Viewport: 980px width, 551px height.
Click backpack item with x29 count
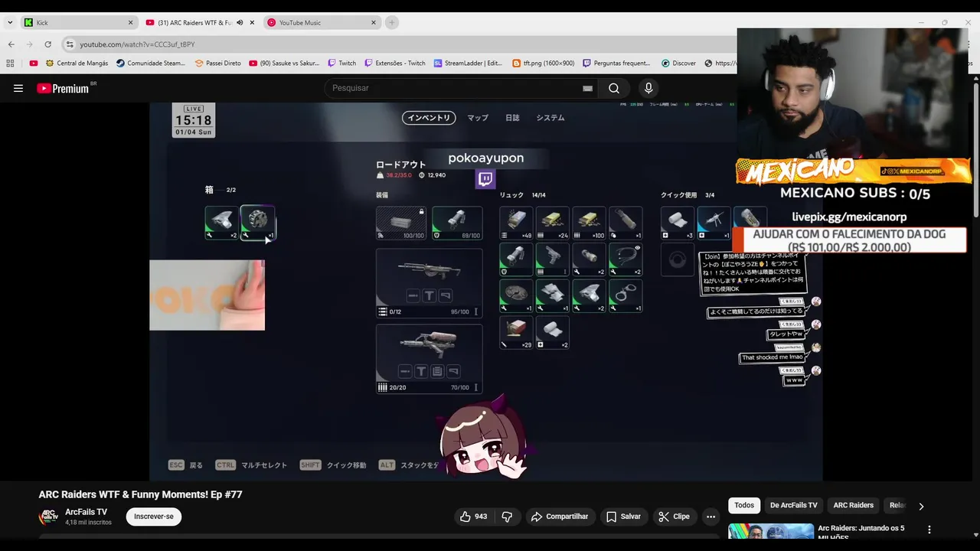click(517, 333)
